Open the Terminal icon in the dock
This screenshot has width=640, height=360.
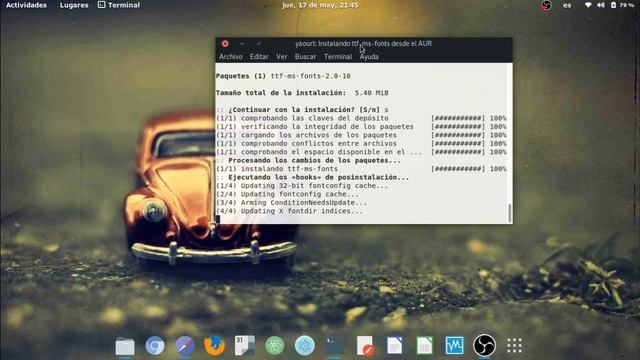pos(335,346)
